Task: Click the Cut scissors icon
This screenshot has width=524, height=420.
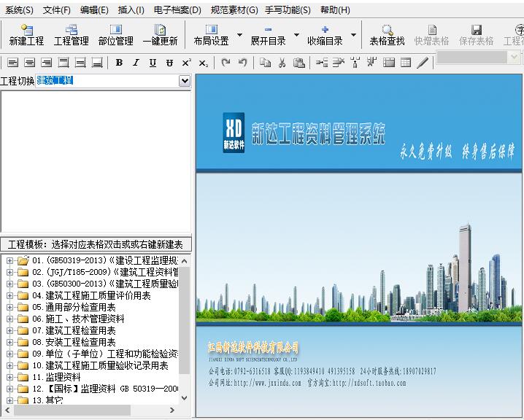Action: [282, 63]
